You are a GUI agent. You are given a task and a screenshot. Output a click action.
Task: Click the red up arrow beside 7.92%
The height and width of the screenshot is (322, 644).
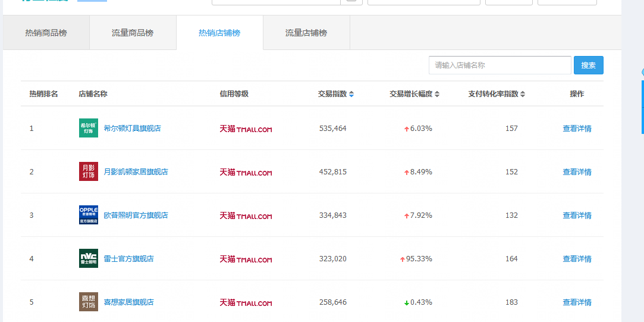pyautogui.click(x=407, y=216)
